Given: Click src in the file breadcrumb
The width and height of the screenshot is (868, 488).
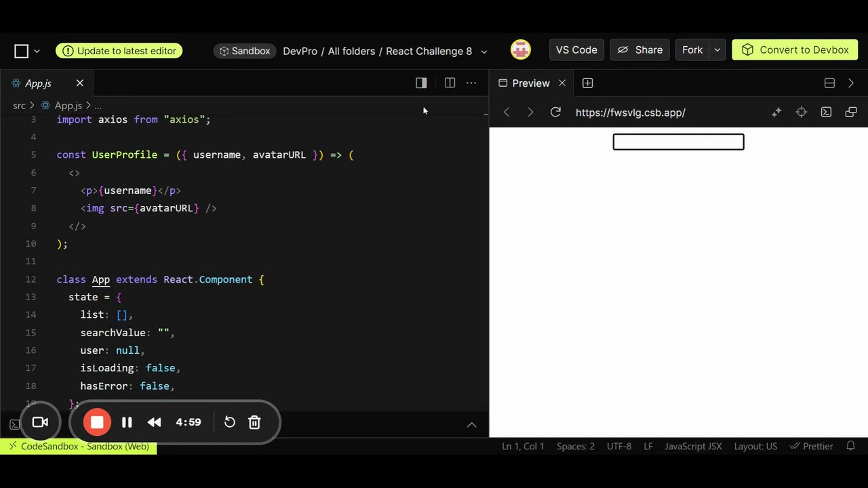Looking at the screenshot, I should point(19,105).
